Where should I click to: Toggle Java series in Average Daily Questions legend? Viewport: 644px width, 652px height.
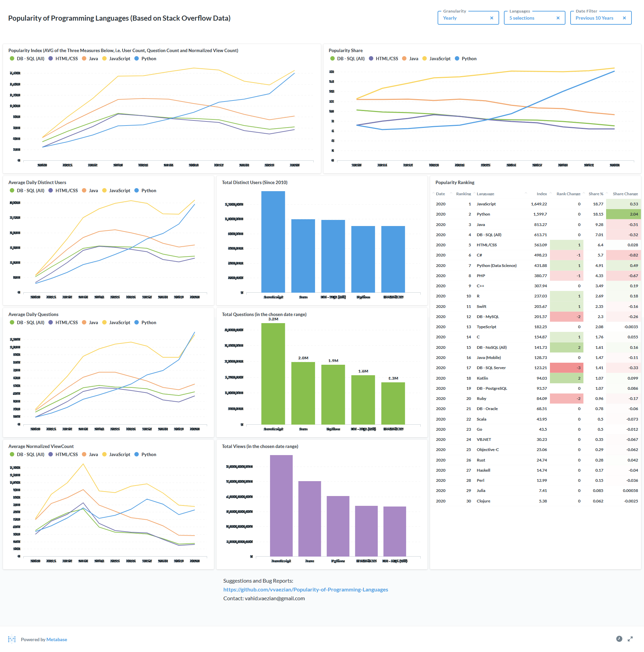click(90, 322)
